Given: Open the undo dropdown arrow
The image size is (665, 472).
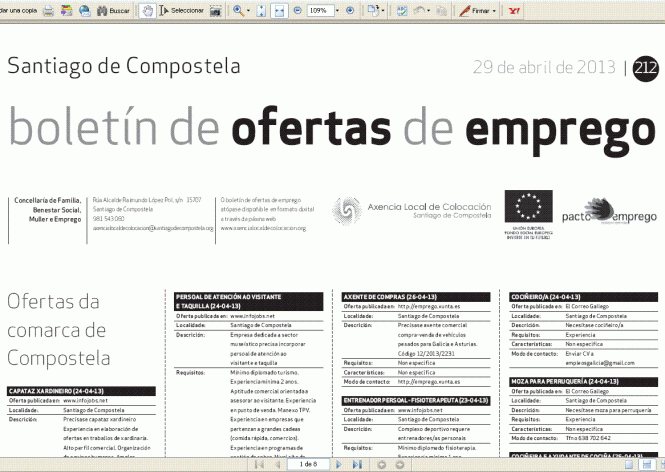Looking at the screenshot, I should (428, 11).
